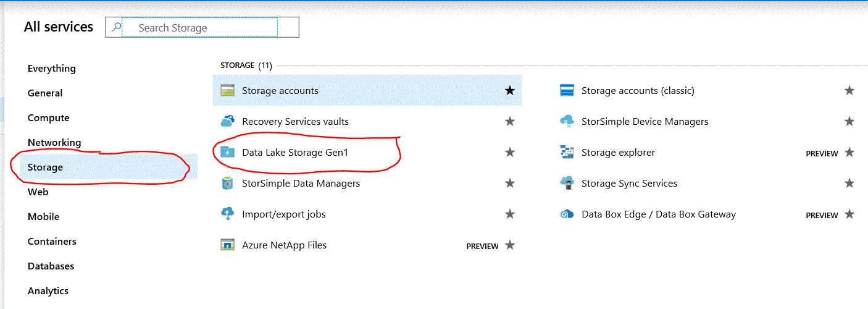This screenshot has height=309, width=868.
Task: Click the StorSimple Data Managers icon
Action: pos(228,184)
